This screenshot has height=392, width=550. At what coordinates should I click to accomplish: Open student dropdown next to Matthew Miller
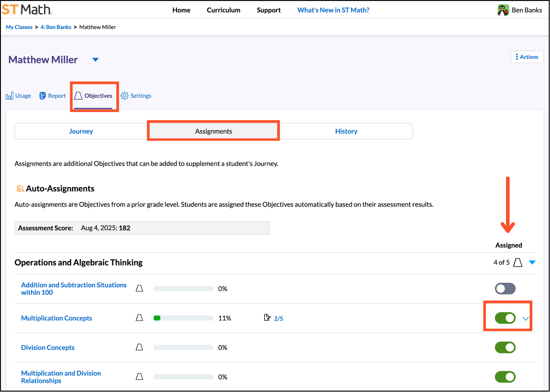tap(95, 60)
